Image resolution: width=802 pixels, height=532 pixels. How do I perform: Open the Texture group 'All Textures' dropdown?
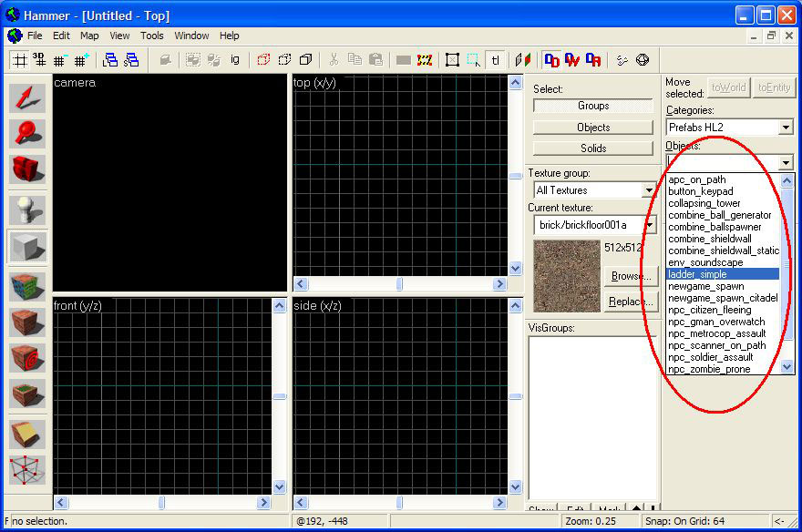click(649, 190)
